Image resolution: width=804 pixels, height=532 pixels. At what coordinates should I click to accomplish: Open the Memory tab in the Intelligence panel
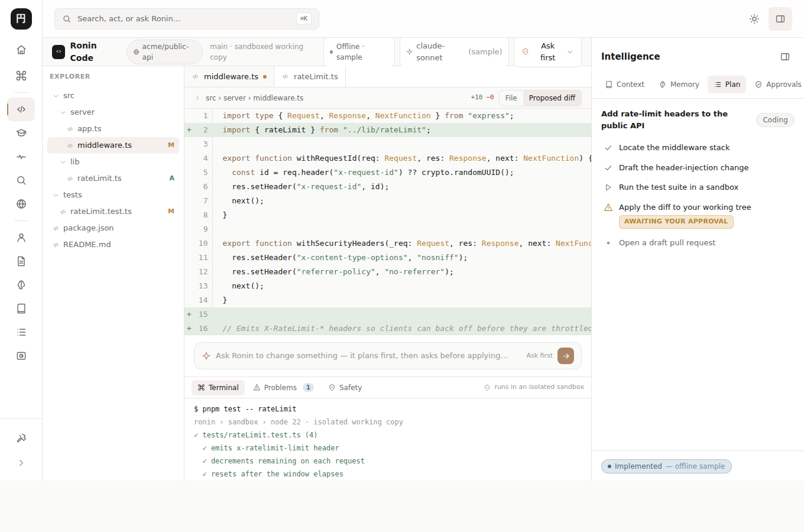679,85
